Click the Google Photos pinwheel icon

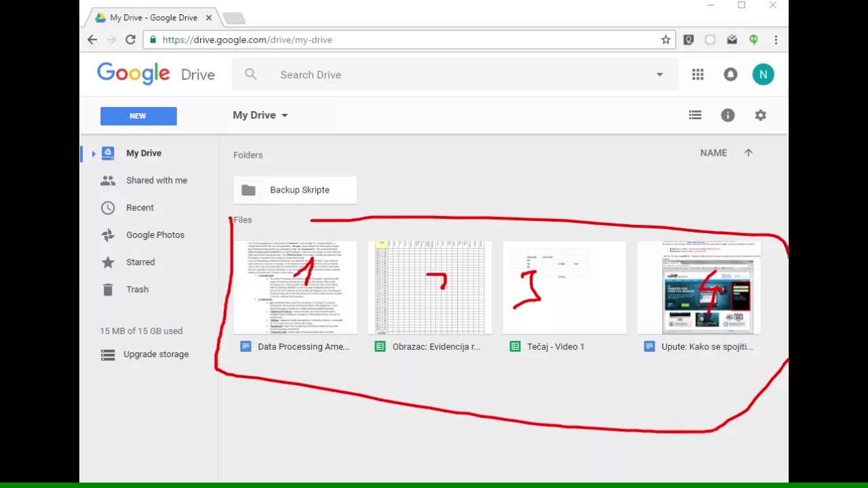pyautogui.click(x=108, y=235)
